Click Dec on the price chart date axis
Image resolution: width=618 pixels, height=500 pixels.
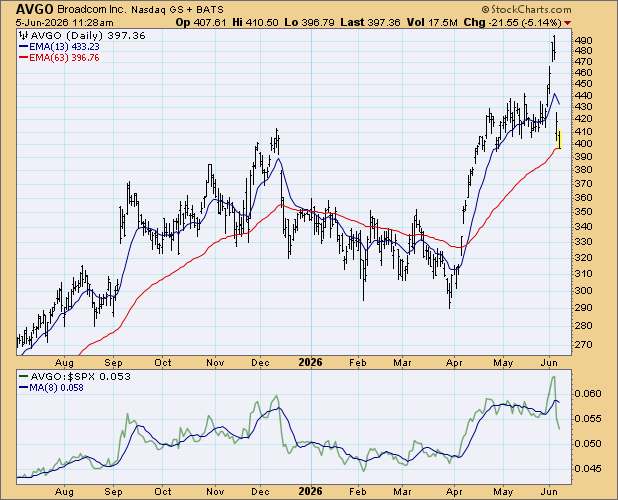tap(260, 362)
